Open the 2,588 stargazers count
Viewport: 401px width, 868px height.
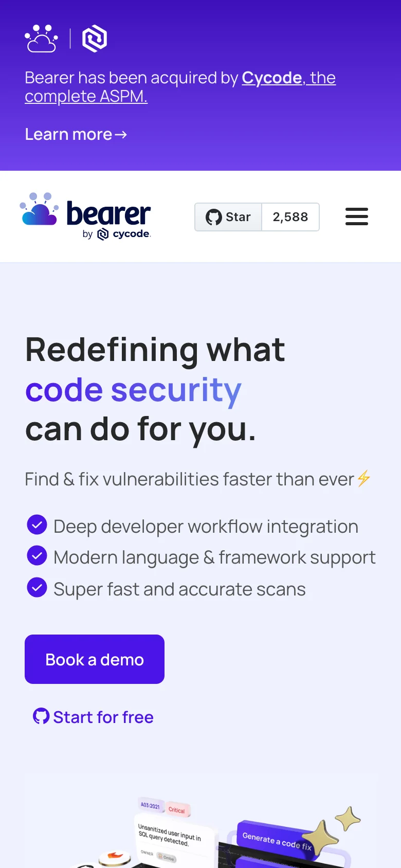290,217
